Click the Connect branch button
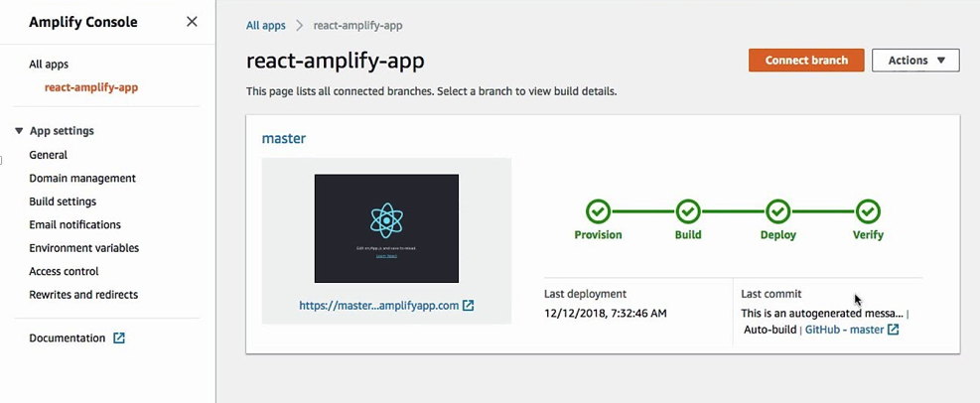980x403 pixels. [806, 61]
